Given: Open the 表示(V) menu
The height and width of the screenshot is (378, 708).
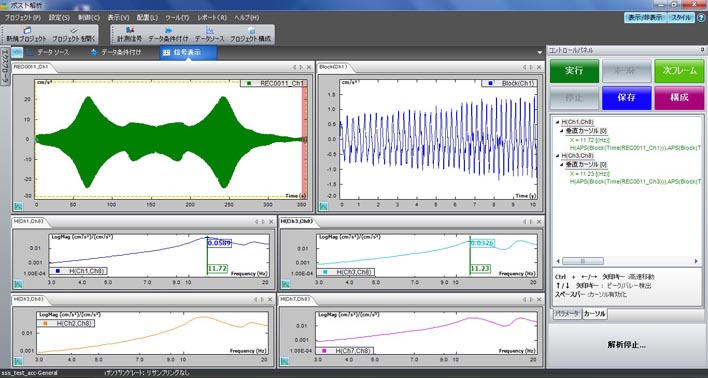Looking at the screenshot, I should pos(118,18).
